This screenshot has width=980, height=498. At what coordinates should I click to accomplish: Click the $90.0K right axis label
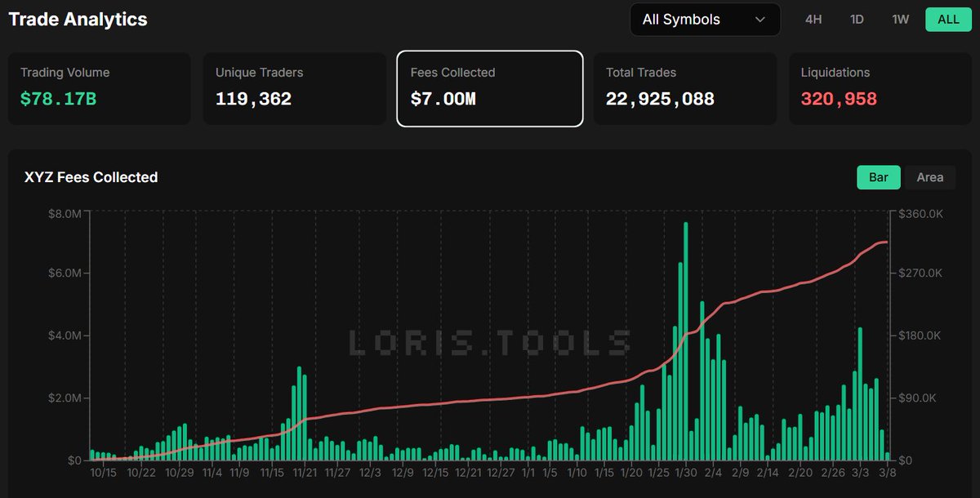pyautogui.click(x=918, y=398)
